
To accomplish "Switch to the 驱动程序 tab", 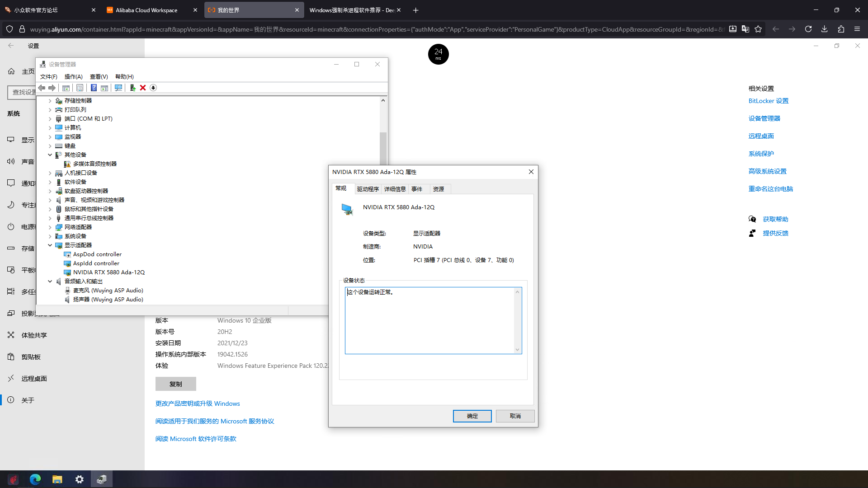I will [x=368, y=189].
